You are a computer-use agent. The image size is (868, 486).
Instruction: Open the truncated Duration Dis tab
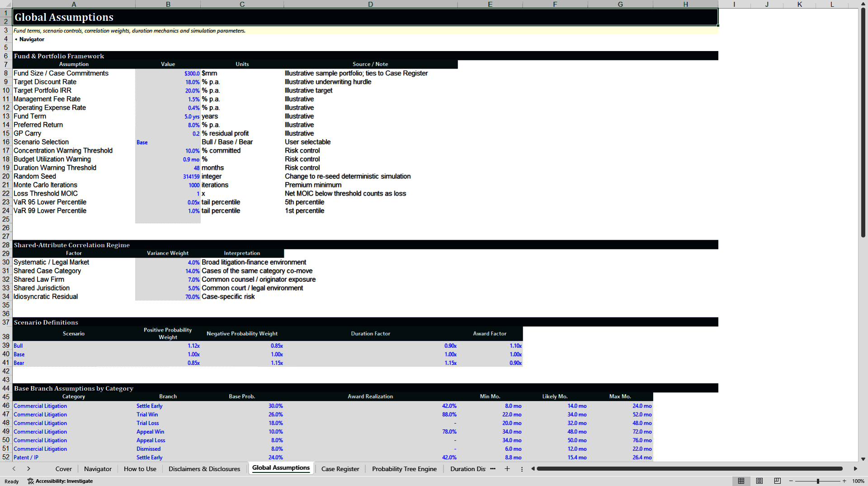click(467, 469)
